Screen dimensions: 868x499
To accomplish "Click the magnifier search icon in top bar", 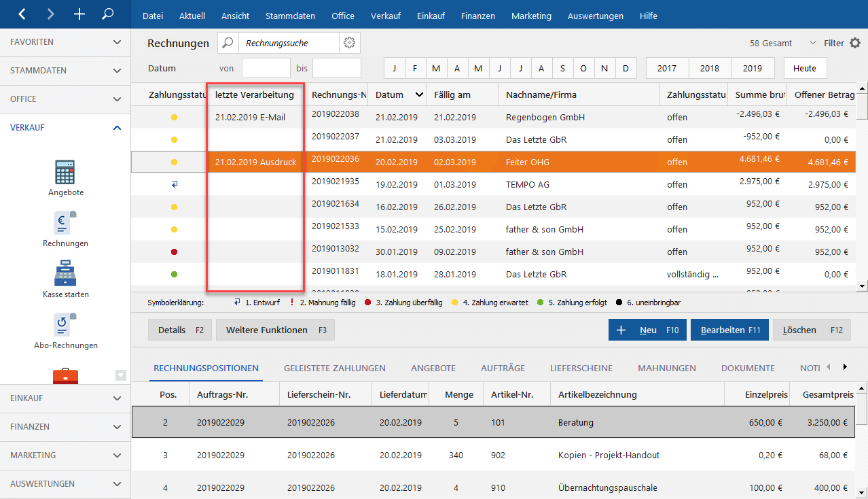I will click(107, 14).
